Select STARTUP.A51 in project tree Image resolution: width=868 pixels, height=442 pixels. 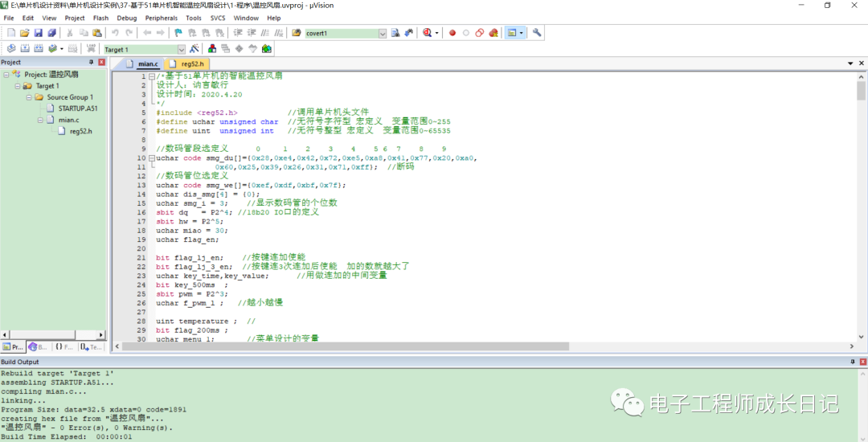click(x=77, y=108)
